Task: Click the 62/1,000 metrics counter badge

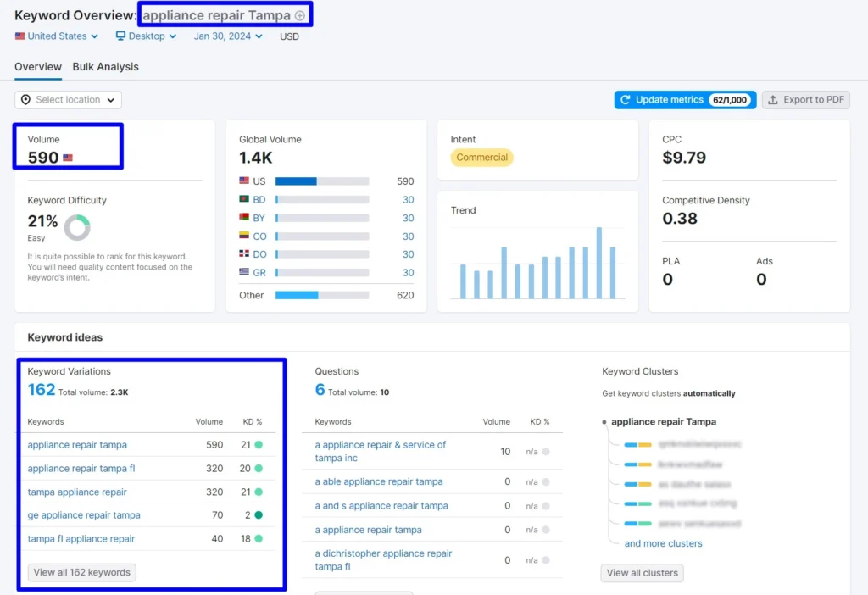Action: click(730, 100)
